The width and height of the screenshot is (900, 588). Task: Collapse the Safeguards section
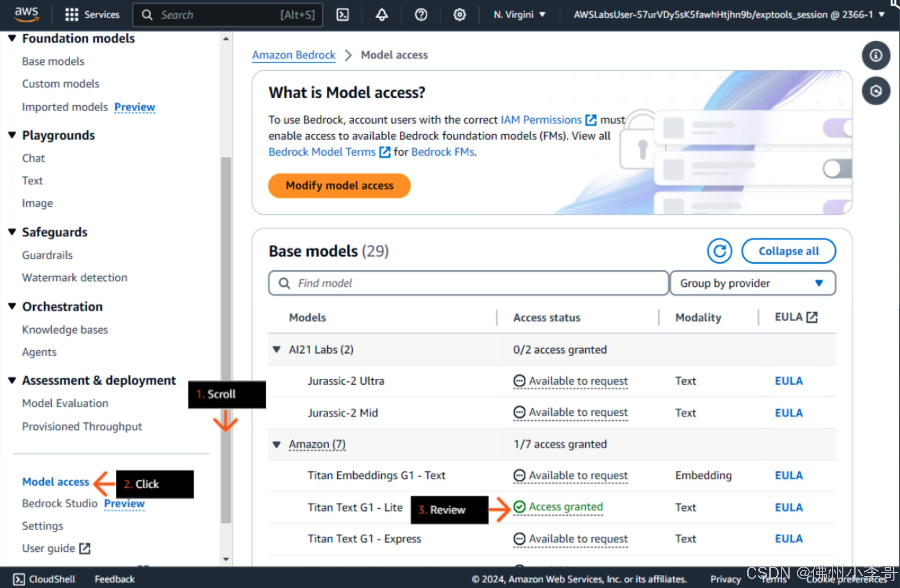pos(12,232)
